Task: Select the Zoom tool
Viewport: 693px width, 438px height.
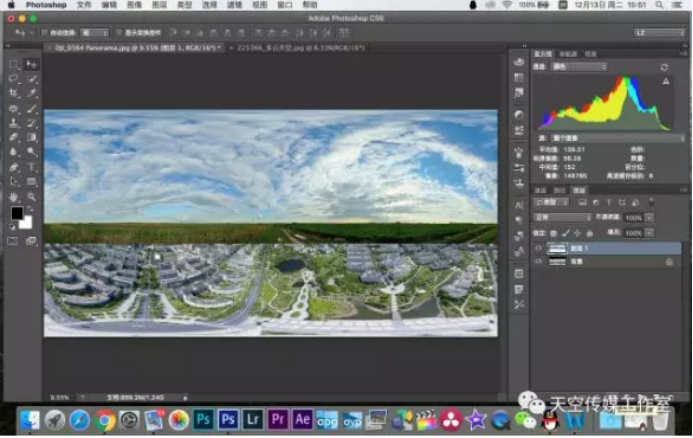Action: (32, 197)
